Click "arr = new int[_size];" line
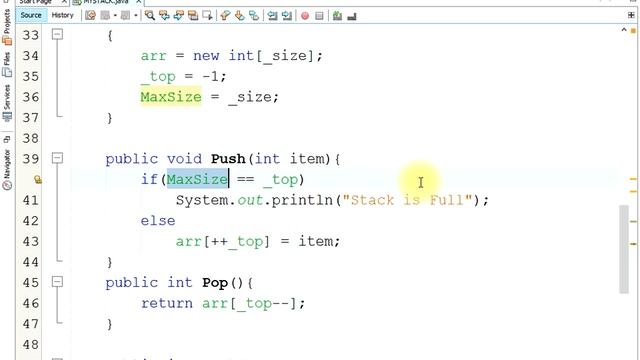Viewport: 640px width, 360px height. [x=231, y=56]
